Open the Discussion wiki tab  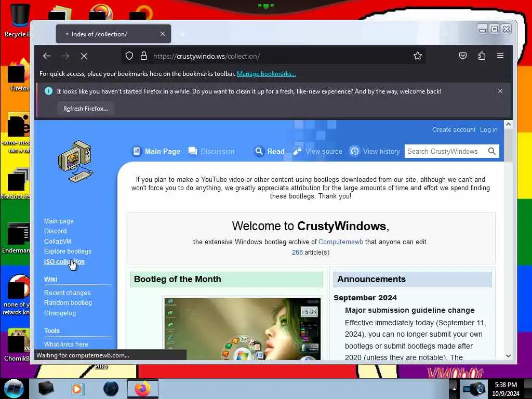tap(211, 151)
